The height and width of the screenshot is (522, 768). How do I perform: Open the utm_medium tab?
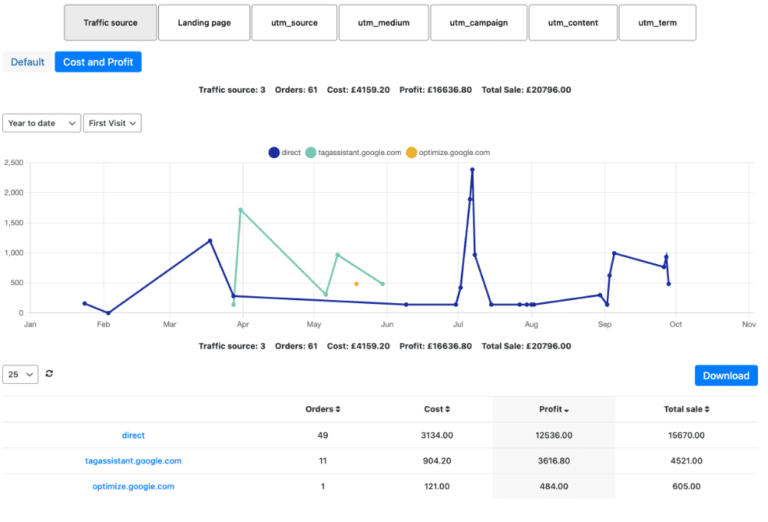click(384, 23)
